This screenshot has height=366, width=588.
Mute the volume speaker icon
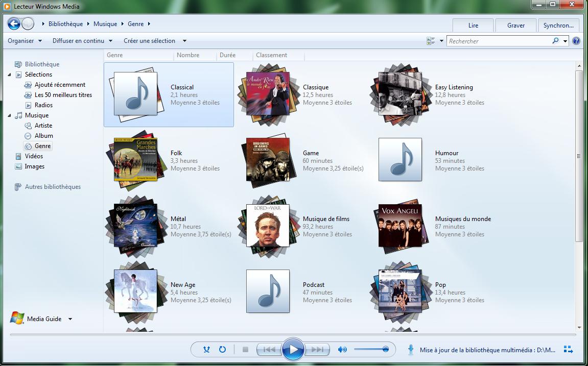point(342,350)
